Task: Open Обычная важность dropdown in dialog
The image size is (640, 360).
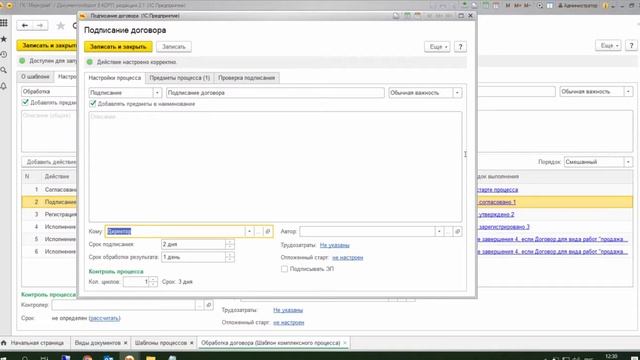Action: click(457, 93)
